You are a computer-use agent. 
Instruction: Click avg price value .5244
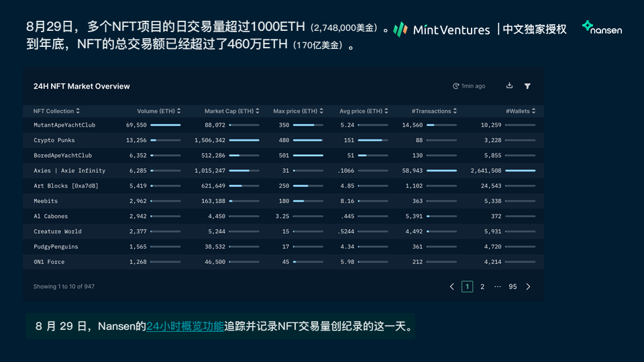(x=346, y=231)
